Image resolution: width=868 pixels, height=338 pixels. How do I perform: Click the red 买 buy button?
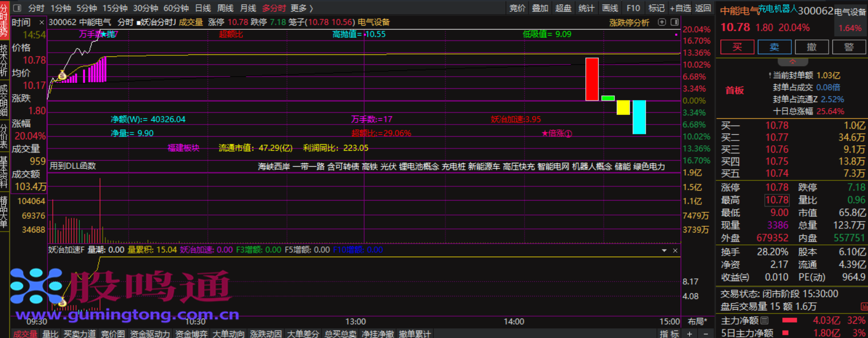pos(737,47)
